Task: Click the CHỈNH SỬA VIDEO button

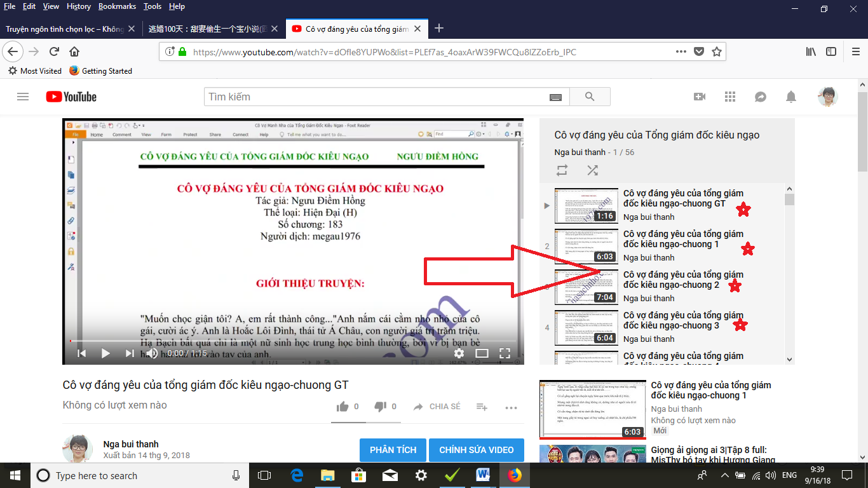Action: (x=476, y=450)
